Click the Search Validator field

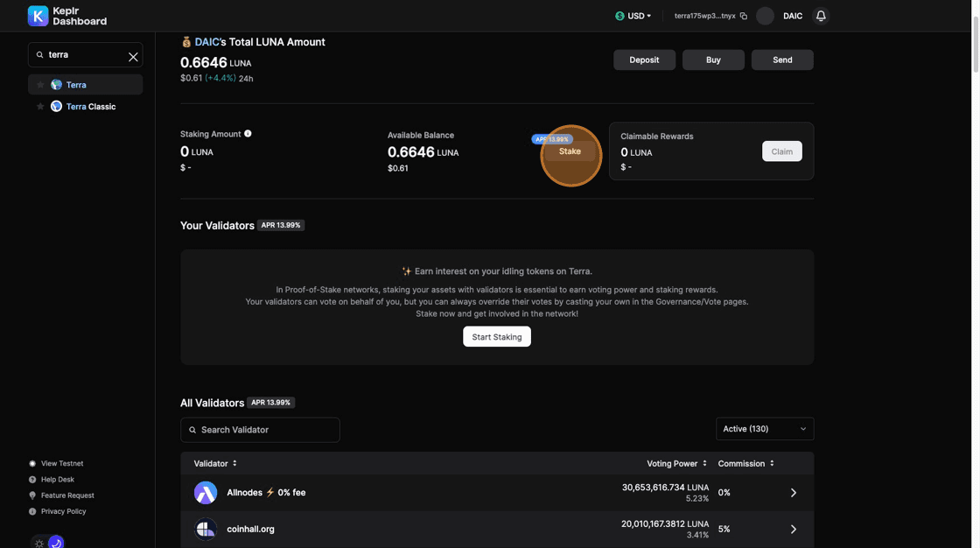[260, 430]
